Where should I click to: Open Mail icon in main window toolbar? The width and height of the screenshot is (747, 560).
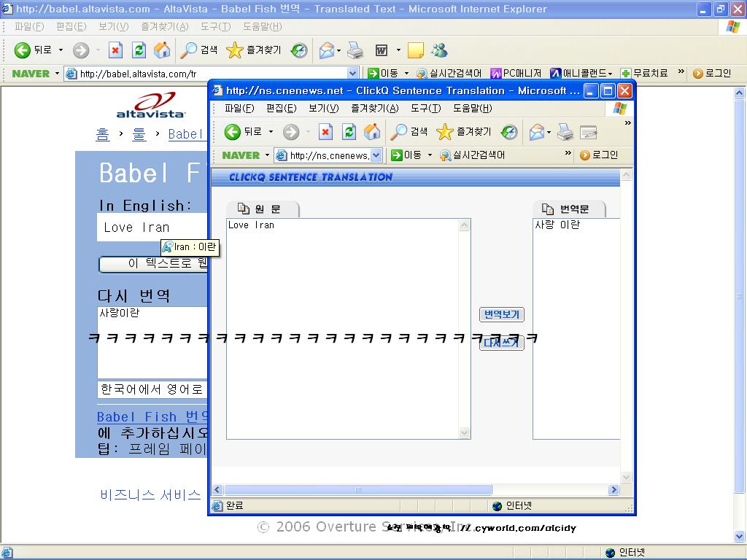[327, 50]
